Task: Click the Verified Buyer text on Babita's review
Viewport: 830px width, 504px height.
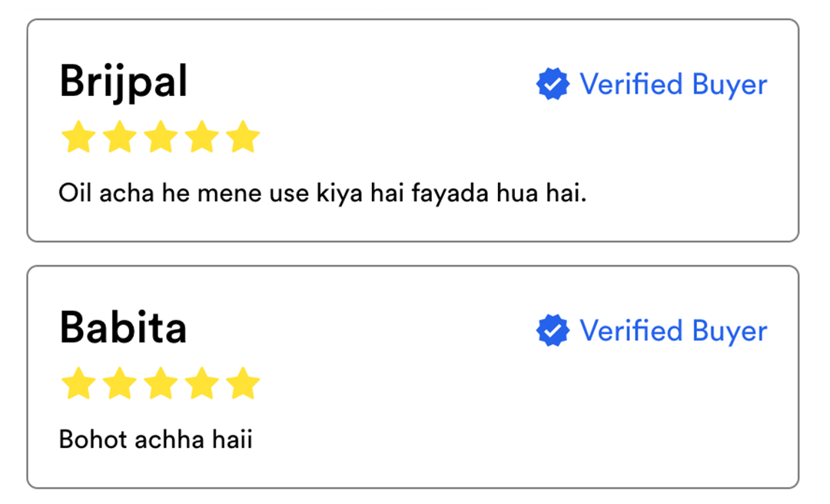Action: (673, 330)
